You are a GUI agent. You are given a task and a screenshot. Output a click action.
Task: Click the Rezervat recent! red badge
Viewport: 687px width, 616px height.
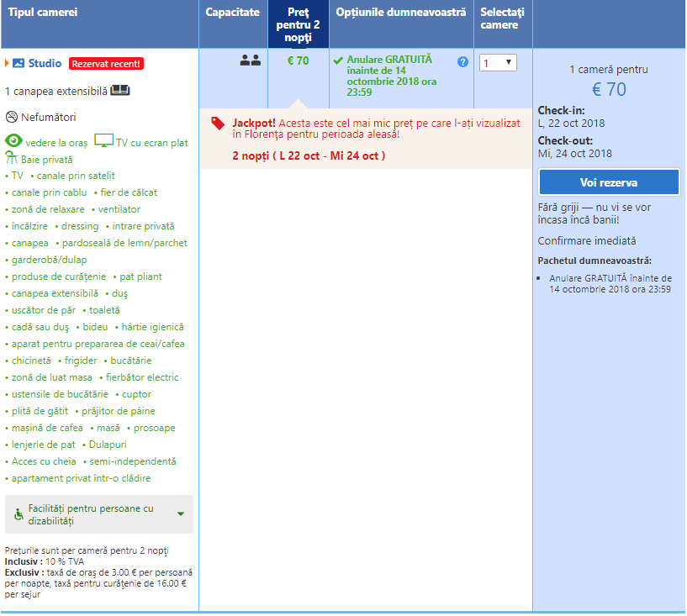106,64
